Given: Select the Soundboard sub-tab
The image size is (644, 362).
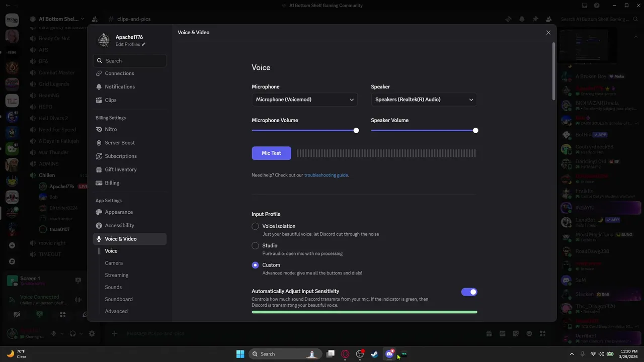Looking at the screenshot, I should pos(119,299).
